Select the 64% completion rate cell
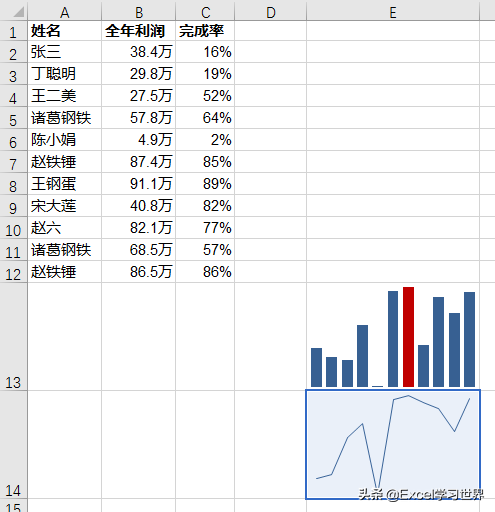 click(x=205, y=118)
